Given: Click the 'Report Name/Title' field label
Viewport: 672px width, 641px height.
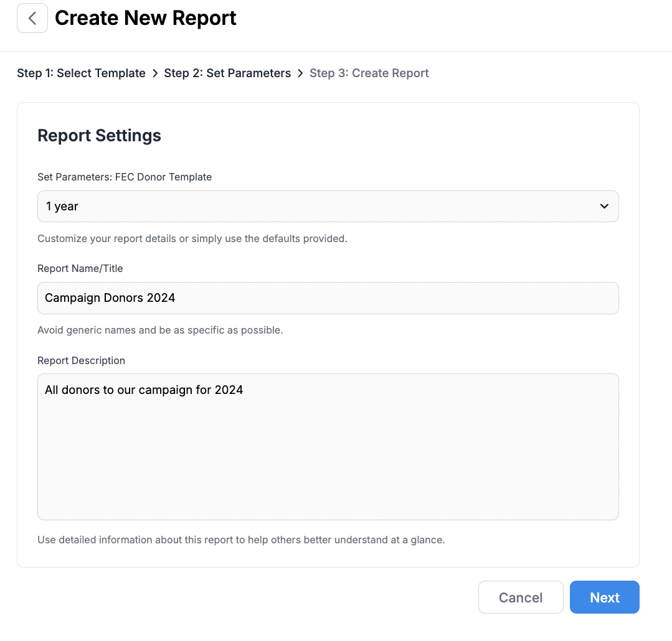Looking at the screenshot, I should (80, 269).
